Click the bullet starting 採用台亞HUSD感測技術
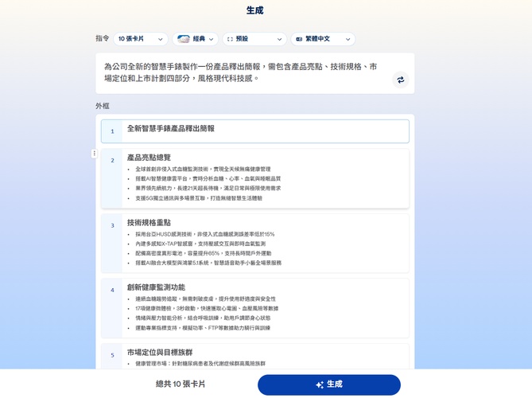532x398 pixels. click(205, 234)
